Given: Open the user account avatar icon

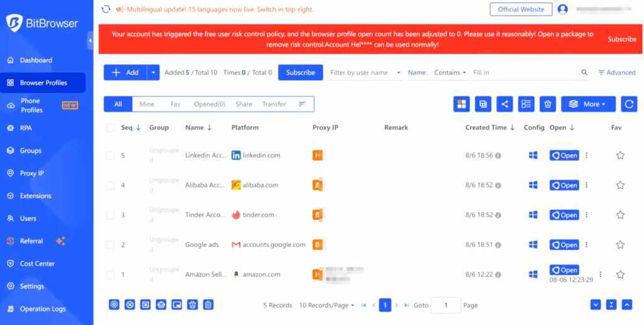Looking at the screenshot, I should pyautogui.click(x=563, y=9).
